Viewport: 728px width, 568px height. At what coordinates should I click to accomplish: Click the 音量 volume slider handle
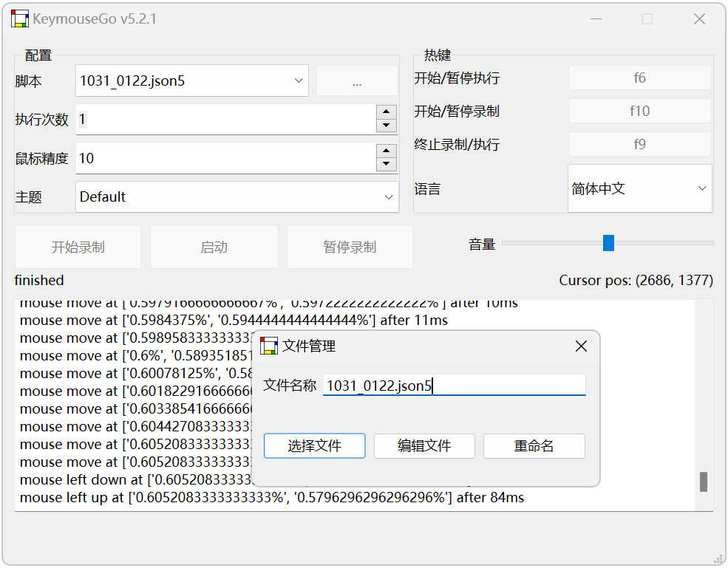[x=609, y=243]
